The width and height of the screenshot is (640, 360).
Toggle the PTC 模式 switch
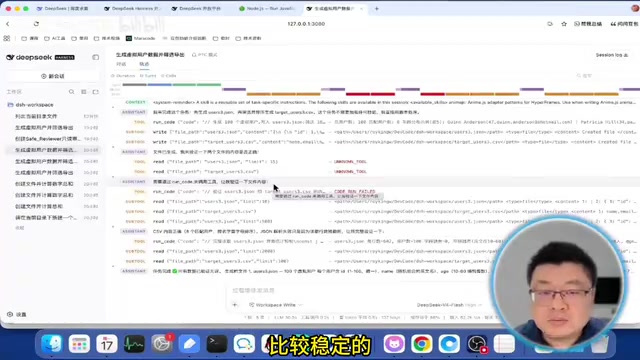[205, 55]
